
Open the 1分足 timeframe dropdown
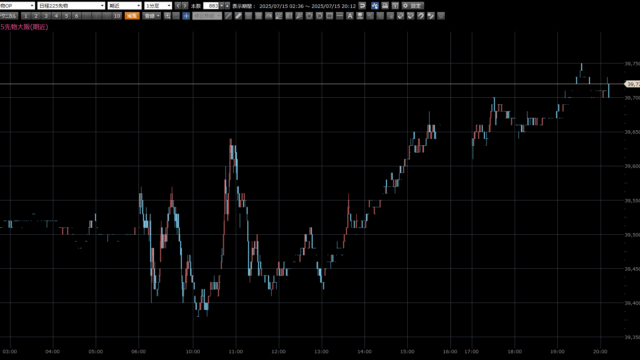pos(158,6)
